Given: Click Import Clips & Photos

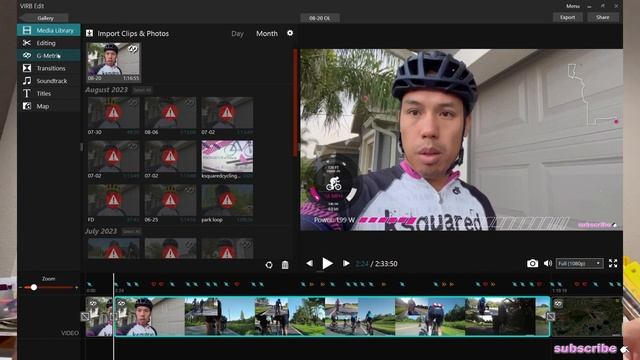Looking at the screenshot, I should coord(127,33).
